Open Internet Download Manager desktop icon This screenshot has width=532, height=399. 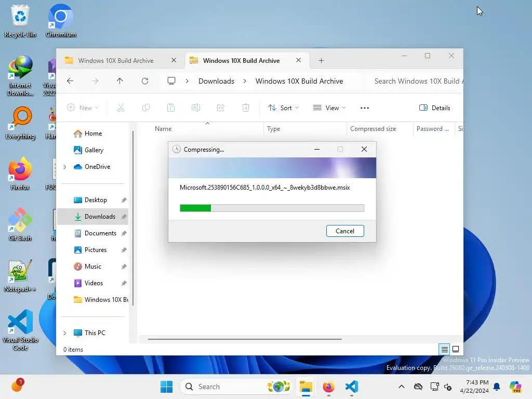[20, 76]
